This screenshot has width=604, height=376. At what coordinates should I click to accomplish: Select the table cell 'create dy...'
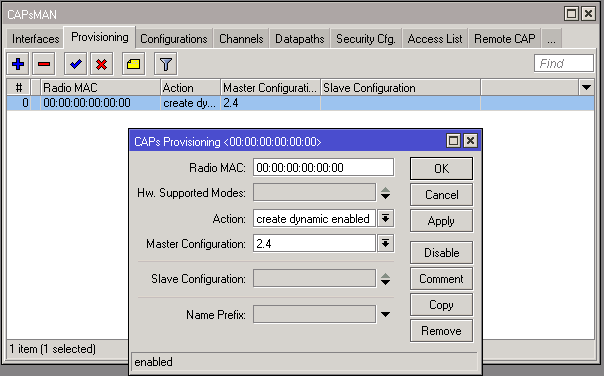click(190, 103)
